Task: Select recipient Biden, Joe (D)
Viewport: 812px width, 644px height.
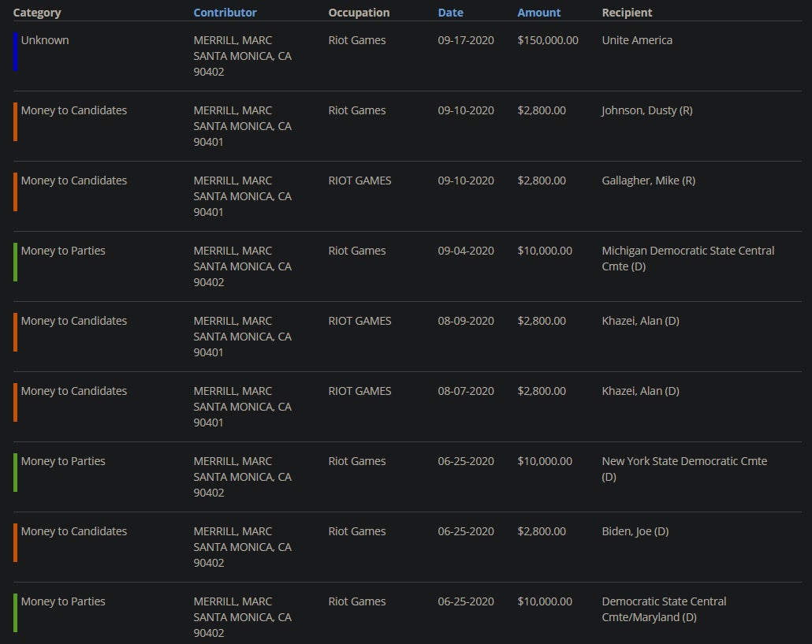Action: (635, 531)
